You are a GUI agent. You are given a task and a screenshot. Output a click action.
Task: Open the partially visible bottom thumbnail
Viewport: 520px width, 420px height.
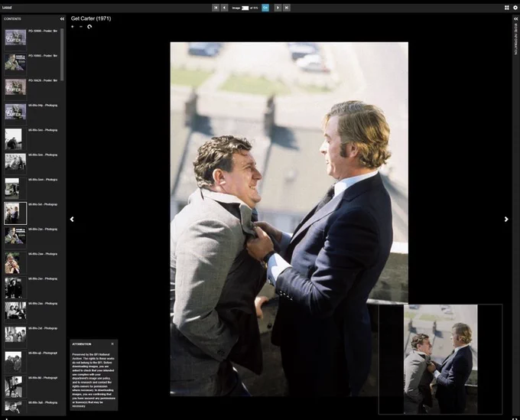tap(13, 407)
